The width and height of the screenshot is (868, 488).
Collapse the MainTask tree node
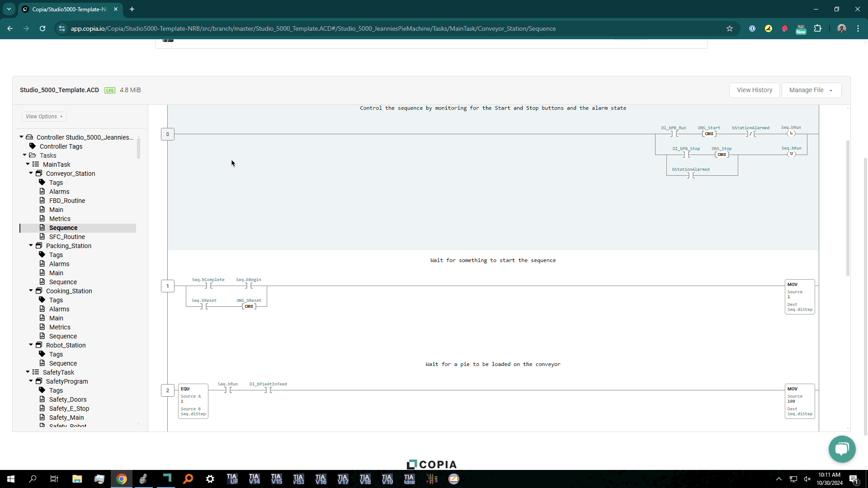coord(28,164)
